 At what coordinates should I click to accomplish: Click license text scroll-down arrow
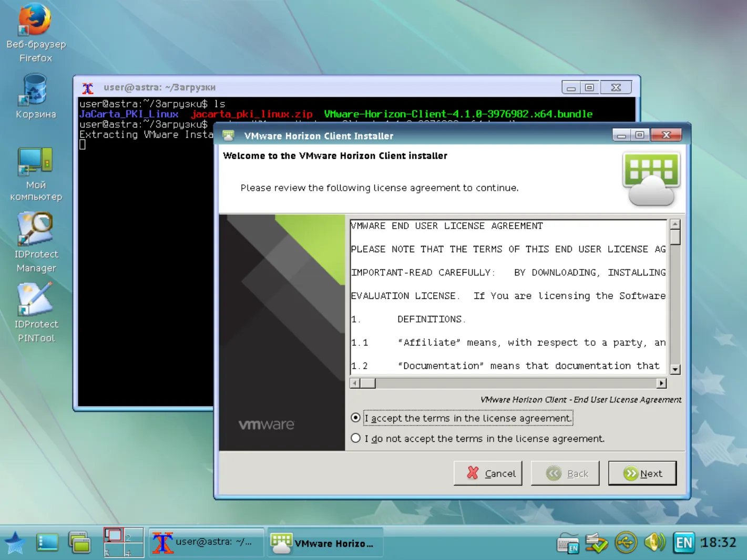point(676,369)
